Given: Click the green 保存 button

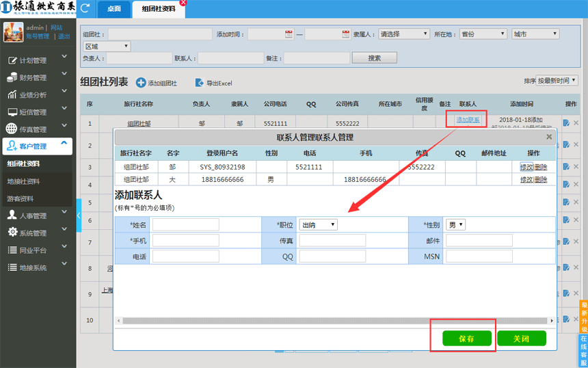Looking at the screenshot, I should pyautogui.click(x=467, y=339).
